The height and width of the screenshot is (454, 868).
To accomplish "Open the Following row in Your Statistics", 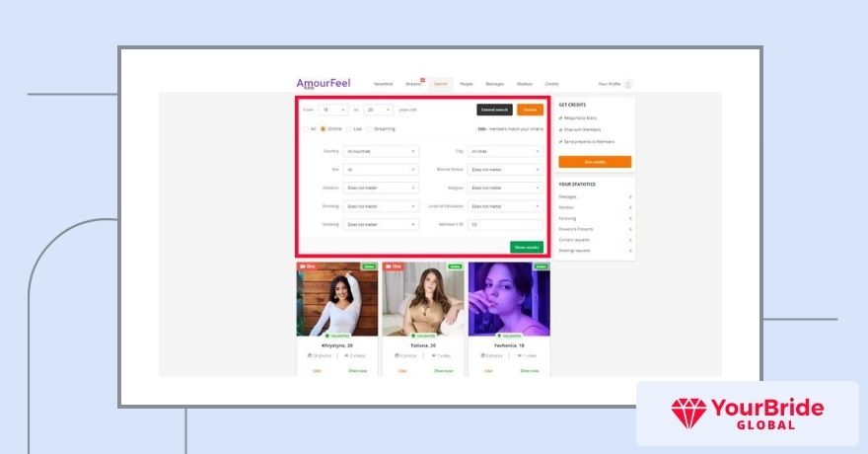I will point(595,219).
